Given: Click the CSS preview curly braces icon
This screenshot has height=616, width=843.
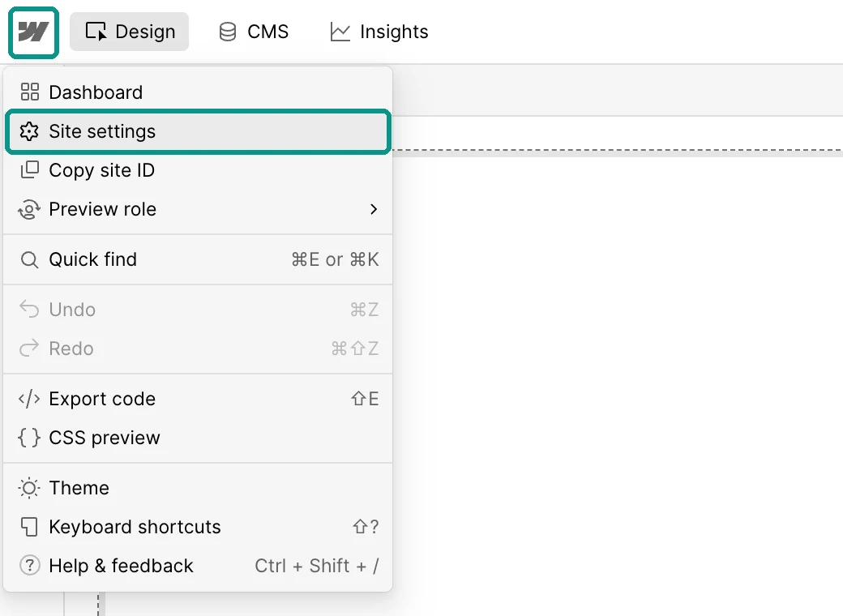Looking at the screenshot, I should [29, 438].
